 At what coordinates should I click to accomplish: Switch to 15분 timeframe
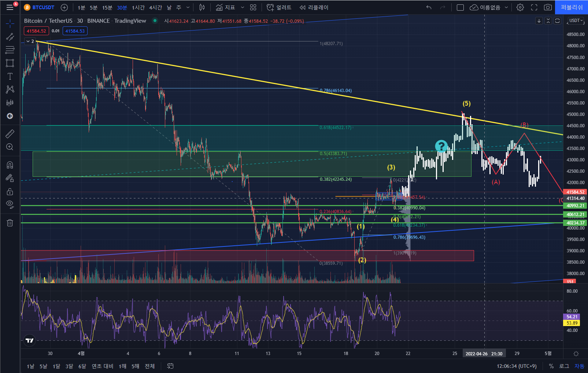tap(107, 7)
